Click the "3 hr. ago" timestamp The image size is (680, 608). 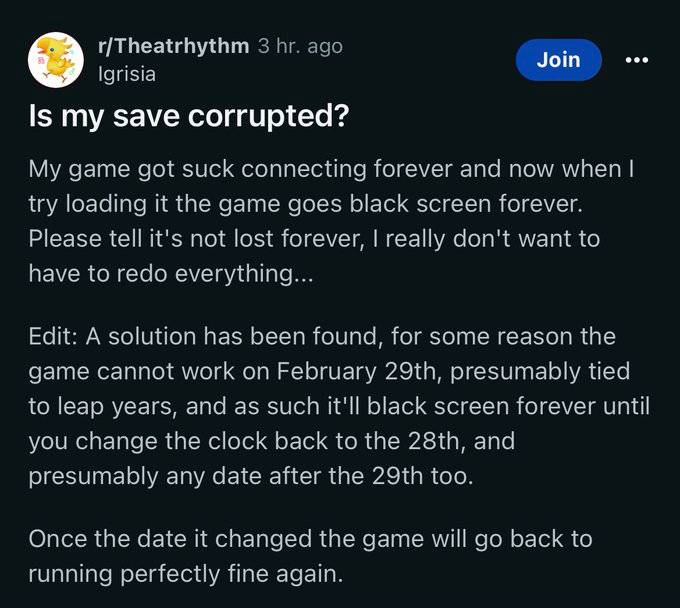click(x=300, y=47)
